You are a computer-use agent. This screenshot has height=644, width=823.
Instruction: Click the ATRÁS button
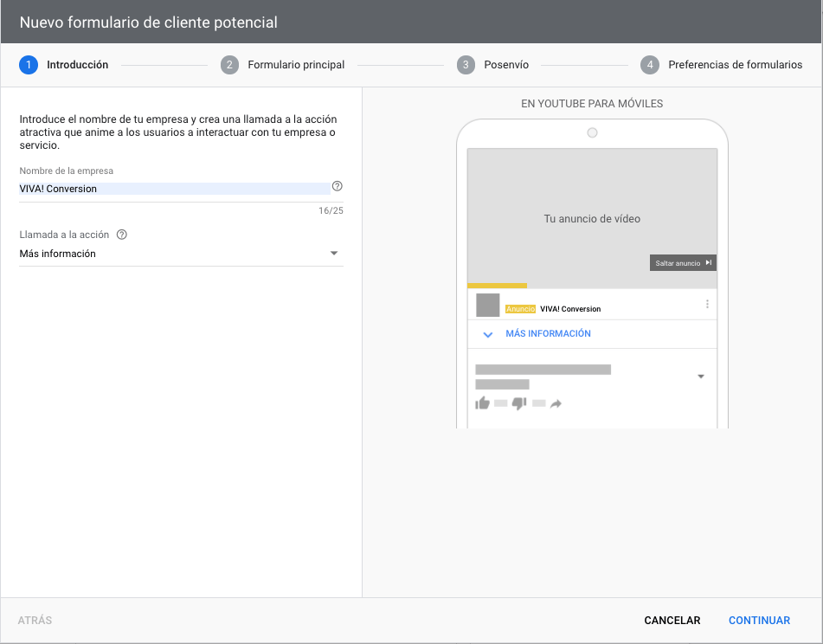35,621
